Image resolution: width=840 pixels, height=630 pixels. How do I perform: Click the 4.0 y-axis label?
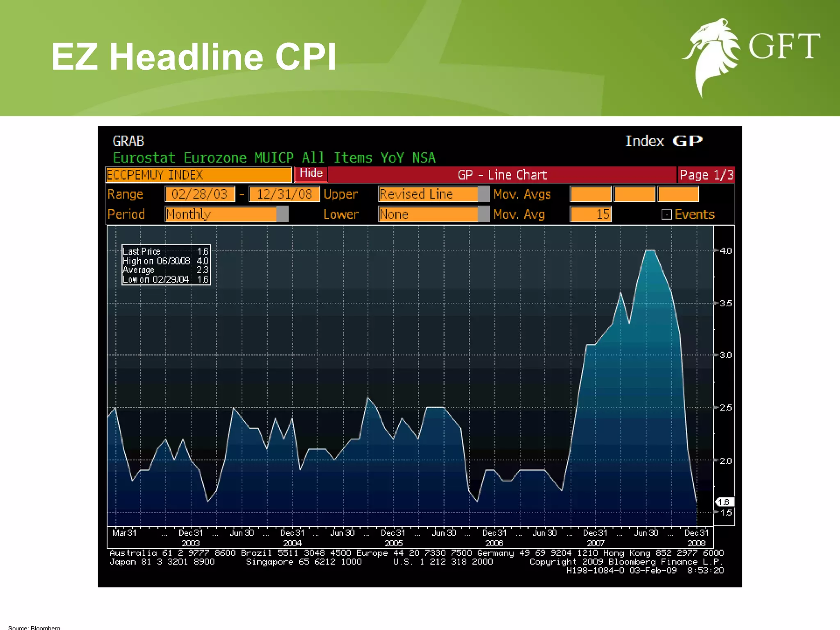726,251
